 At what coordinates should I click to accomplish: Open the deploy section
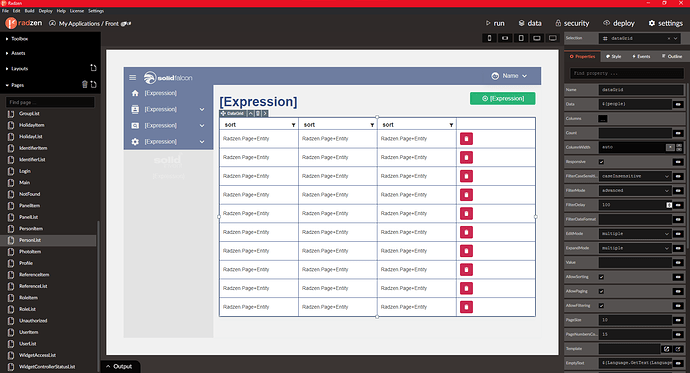(619, 23)
